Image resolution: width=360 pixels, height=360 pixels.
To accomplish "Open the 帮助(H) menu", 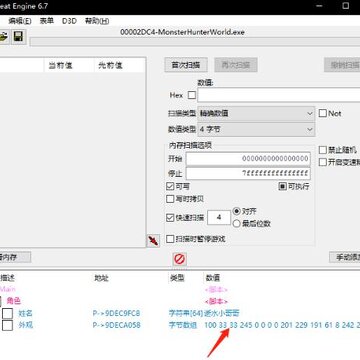I will tap(97, 21).
